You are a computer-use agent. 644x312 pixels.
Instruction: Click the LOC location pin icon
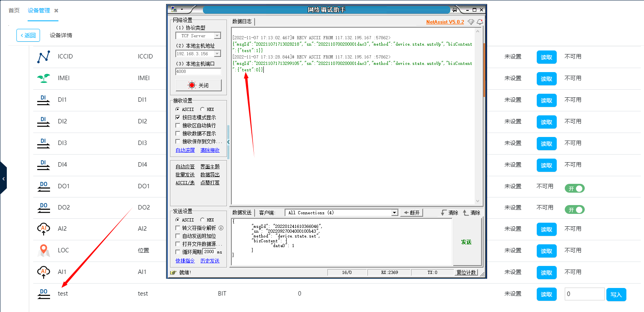pyautogui.click(x=44, y=250)
